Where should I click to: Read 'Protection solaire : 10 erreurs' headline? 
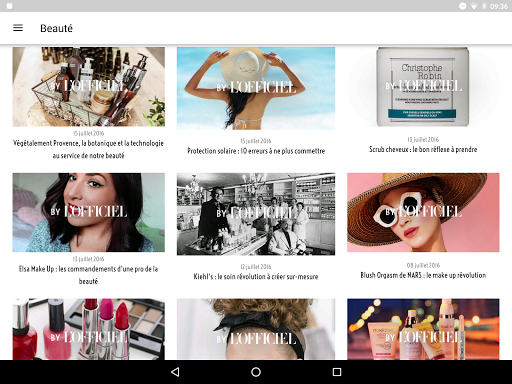(256, 151)
